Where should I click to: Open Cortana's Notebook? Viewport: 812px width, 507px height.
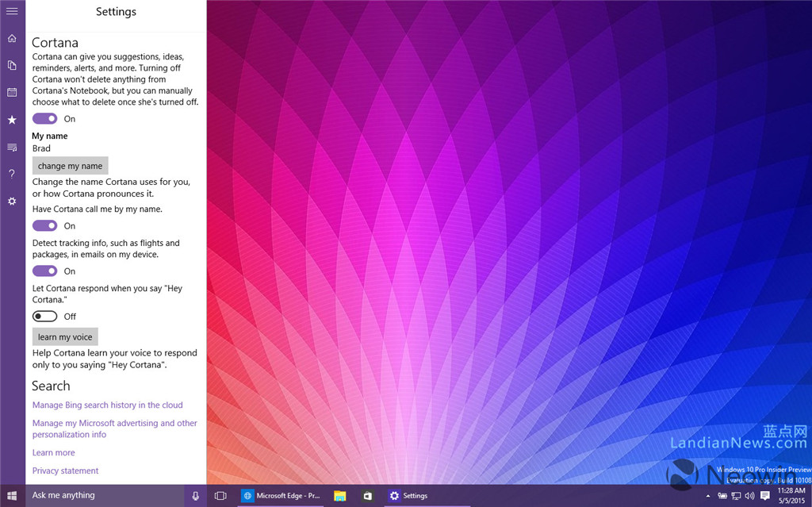pos(11,65)
